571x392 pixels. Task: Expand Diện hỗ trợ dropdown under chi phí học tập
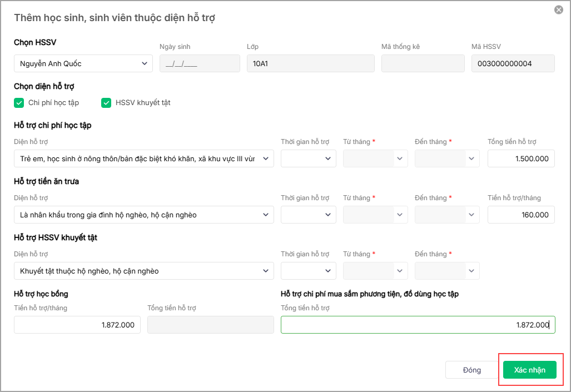coord(143,159)
